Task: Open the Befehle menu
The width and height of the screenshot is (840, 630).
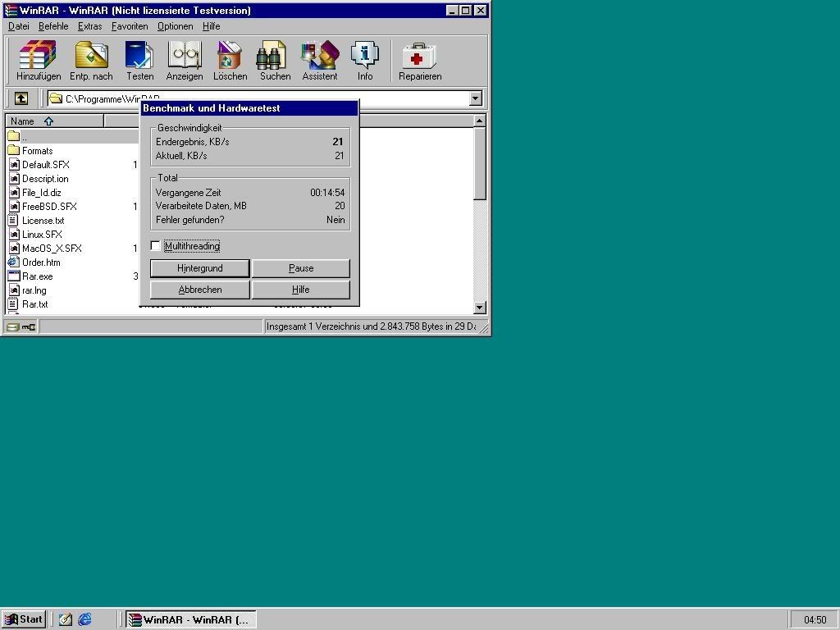Action: coord(53,26)
